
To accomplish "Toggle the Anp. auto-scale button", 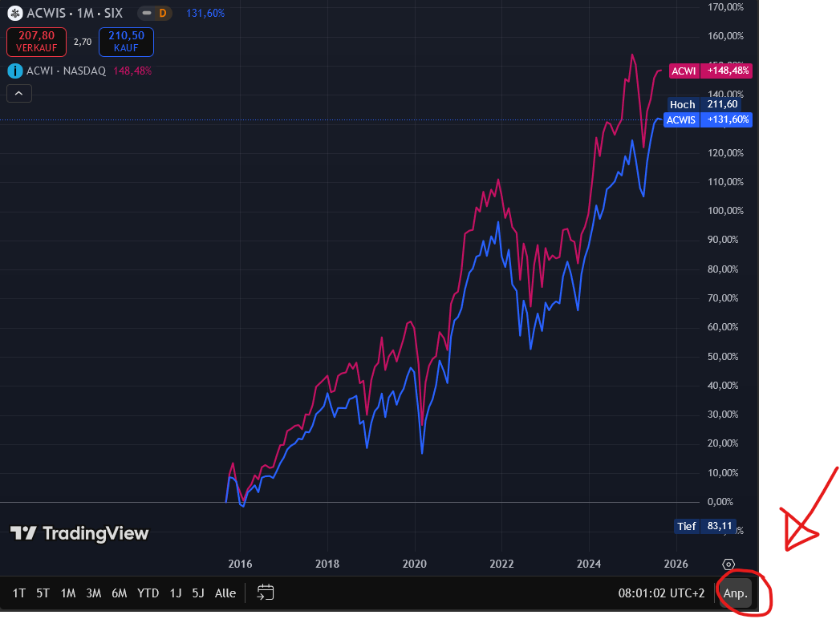I will (736, 593).
